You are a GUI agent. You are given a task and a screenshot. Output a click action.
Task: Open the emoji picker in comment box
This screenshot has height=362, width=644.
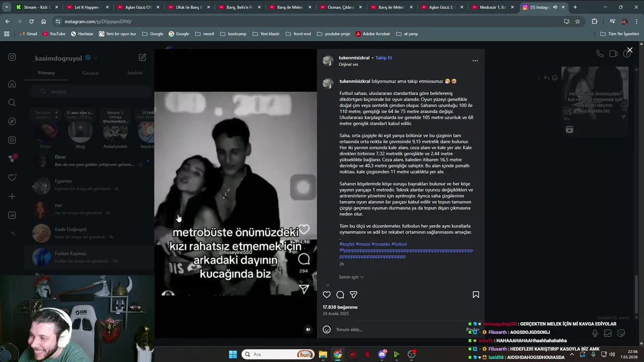point(327,329)
